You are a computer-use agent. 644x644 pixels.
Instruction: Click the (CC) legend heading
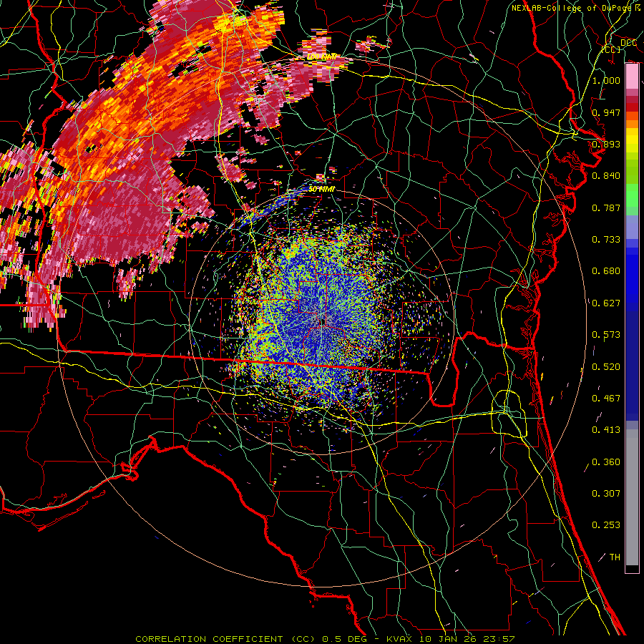pyautogui.click(x=611, y=49)
